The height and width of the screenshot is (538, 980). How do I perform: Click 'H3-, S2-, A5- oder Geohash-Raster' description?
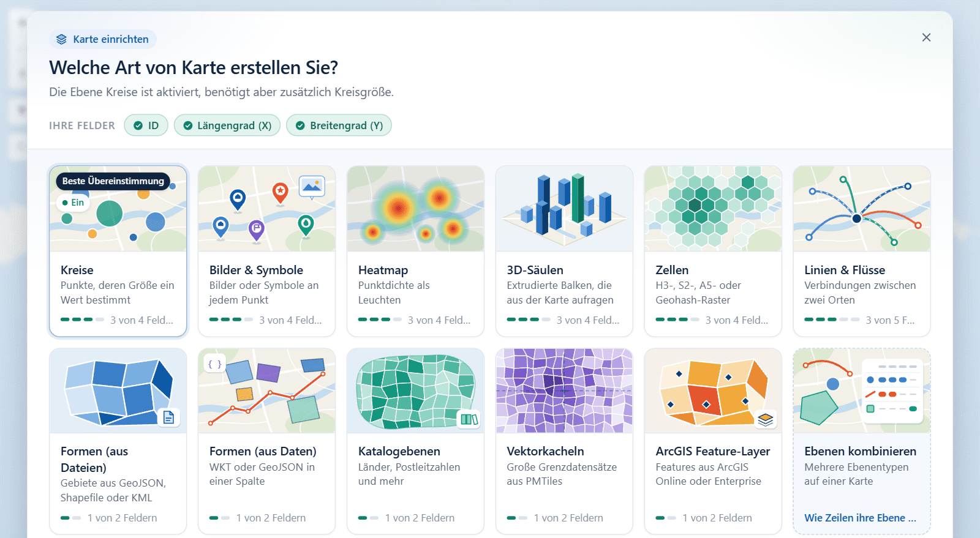(x=698, y=293)
